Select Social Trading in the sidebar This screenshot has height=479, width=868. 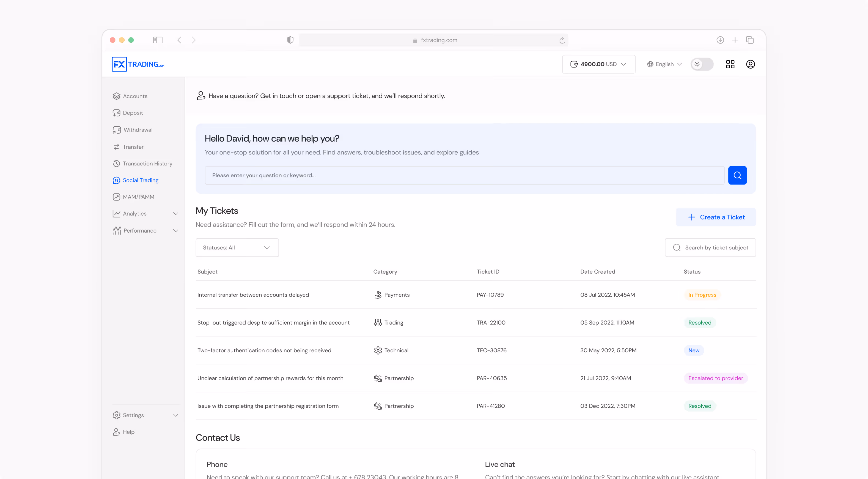(x=136, y=180)
